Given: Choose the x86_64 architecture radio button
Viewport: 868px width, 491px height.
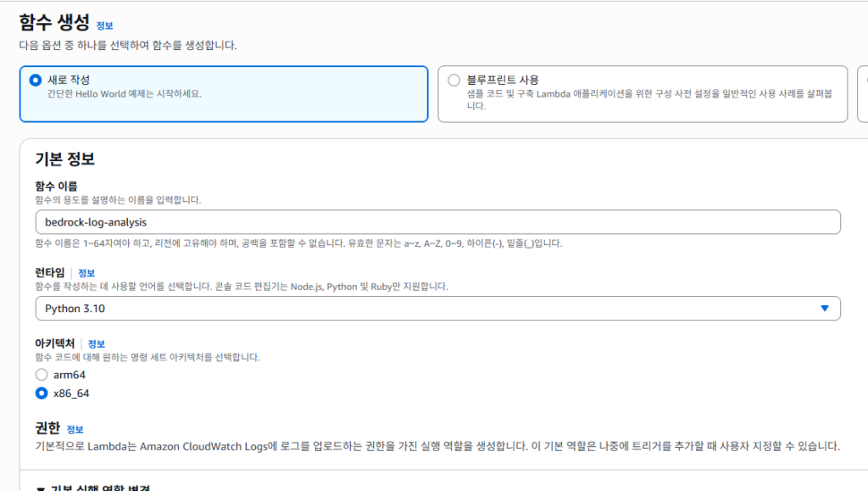Looking at the screenshot, I should (42, 393).
